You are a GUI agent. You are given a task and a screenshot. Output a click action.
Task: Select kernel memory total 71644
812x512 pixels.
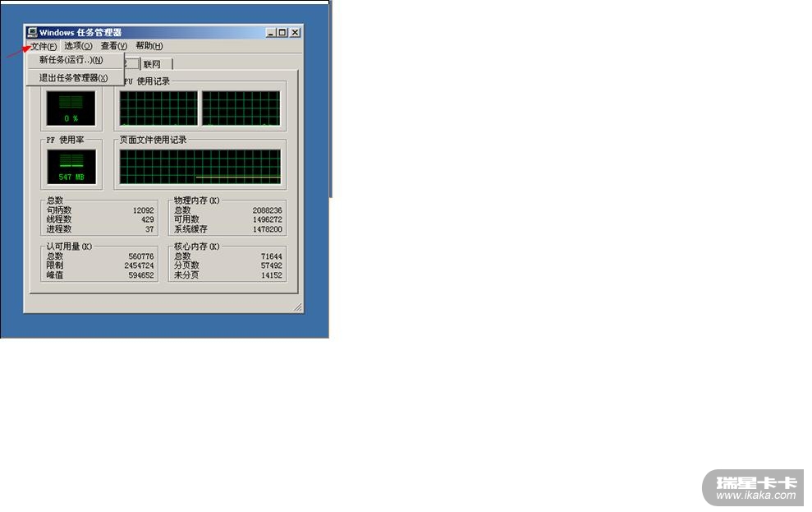click(x=272, y=256)
